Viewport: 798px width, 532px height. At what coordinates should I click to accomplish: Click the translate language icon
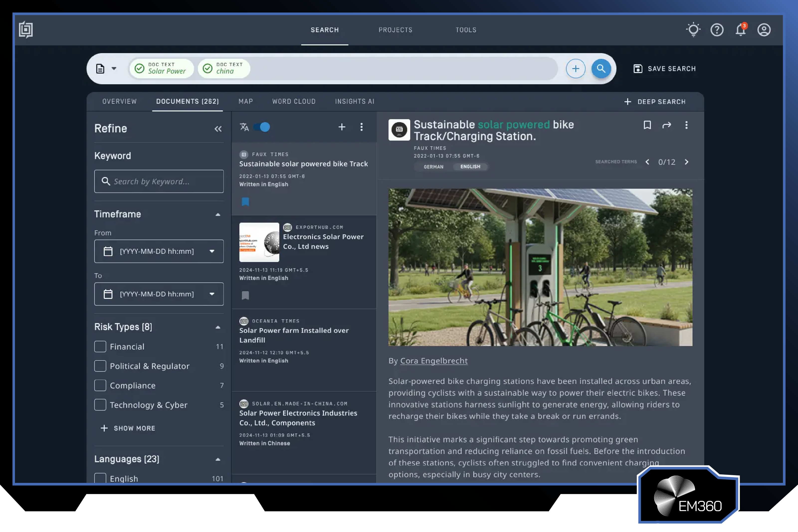[x=244, y=127]
